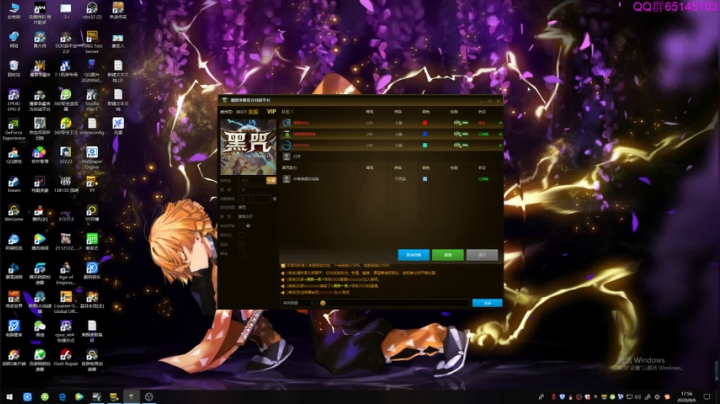Focus the chat message input field

tap(398, 303)
